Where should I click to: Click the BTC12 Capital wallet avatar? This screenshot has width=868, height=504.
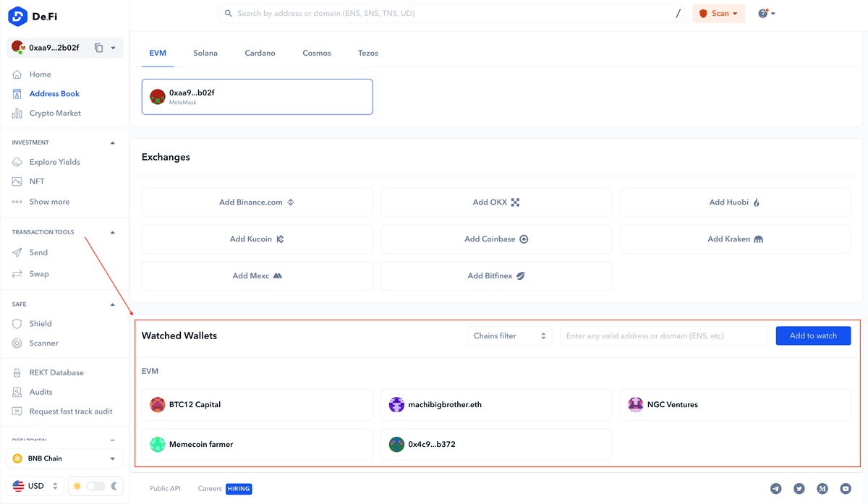[x=158, y=405]
